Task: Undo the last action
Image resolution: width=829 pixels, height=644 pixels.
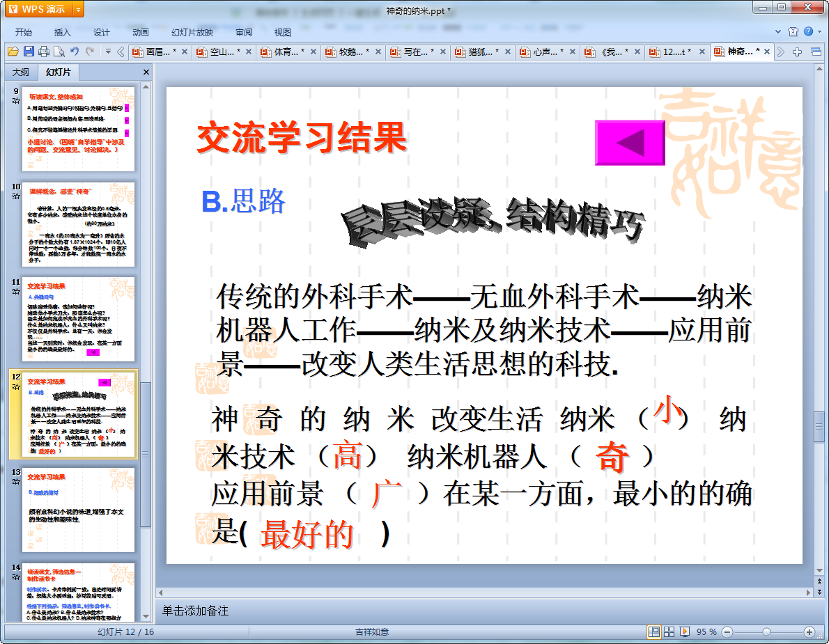Action: pyautogui.click(x=75, y=52)
